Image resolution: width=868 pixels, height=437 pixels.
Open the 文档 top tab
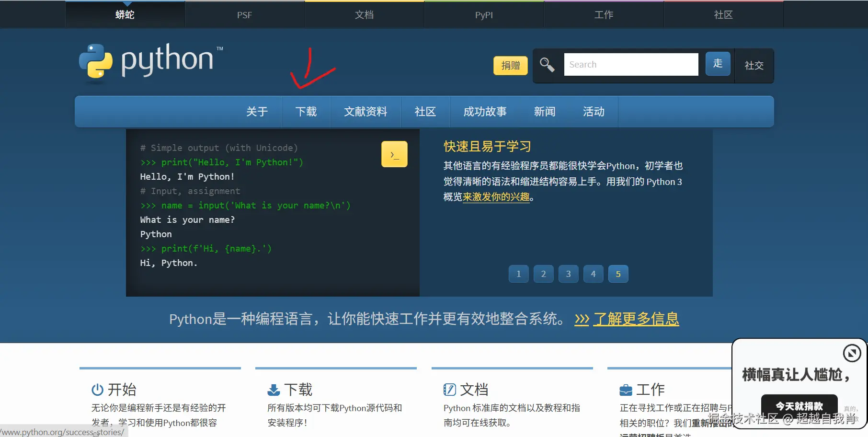[x=364, y=14]
